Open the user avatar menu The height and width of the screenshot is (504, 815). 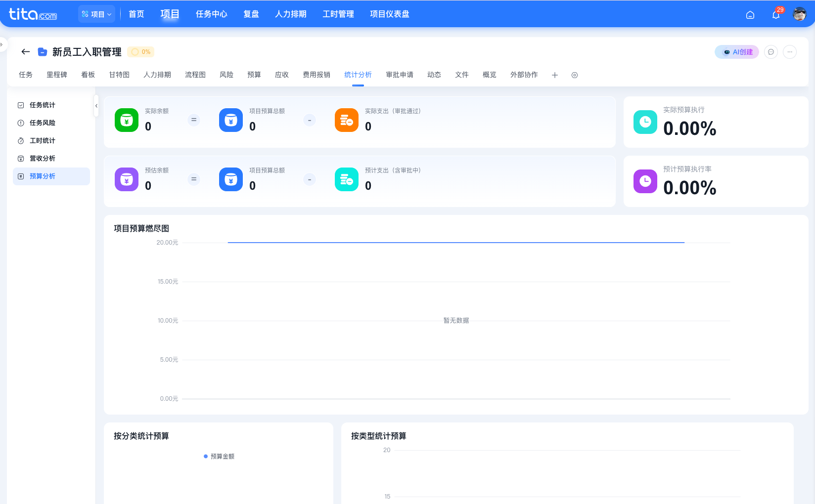coord(800,14)
